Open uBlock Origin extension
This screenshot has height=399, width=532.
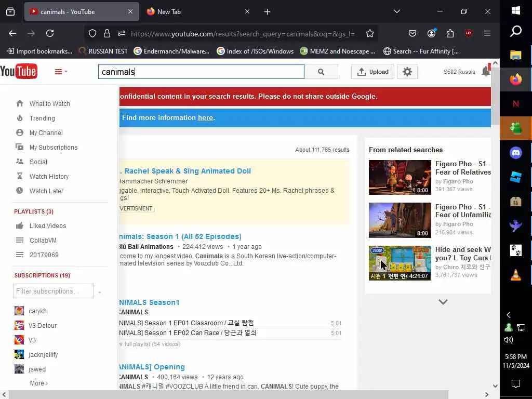(x=469, y=33)
